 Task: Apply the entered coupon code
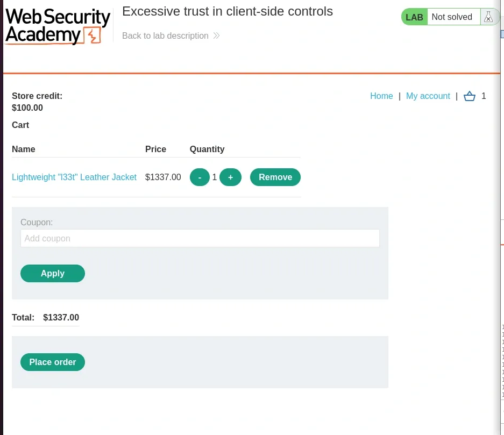(x=52, y=273)
